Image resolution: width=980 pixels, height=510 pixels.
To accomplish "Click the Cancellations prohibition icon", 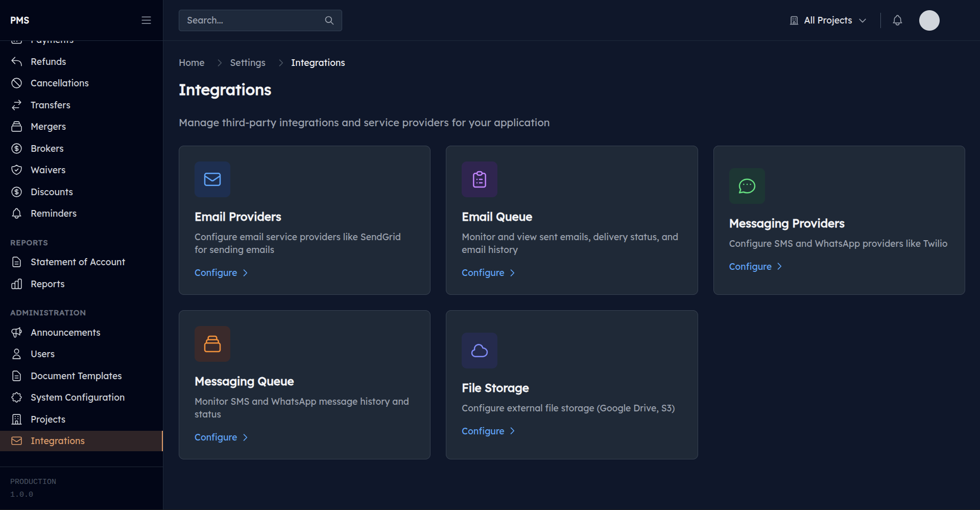I will 16,83.
